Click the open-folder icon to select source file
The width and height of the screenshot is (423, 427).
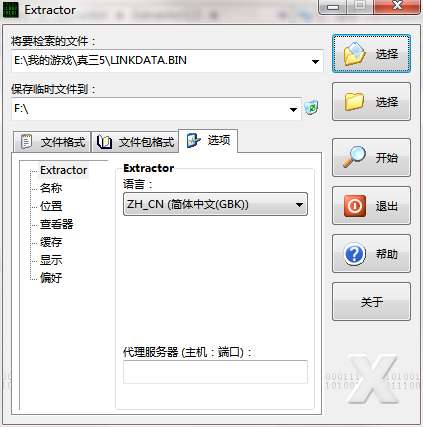tap(355, 54)
